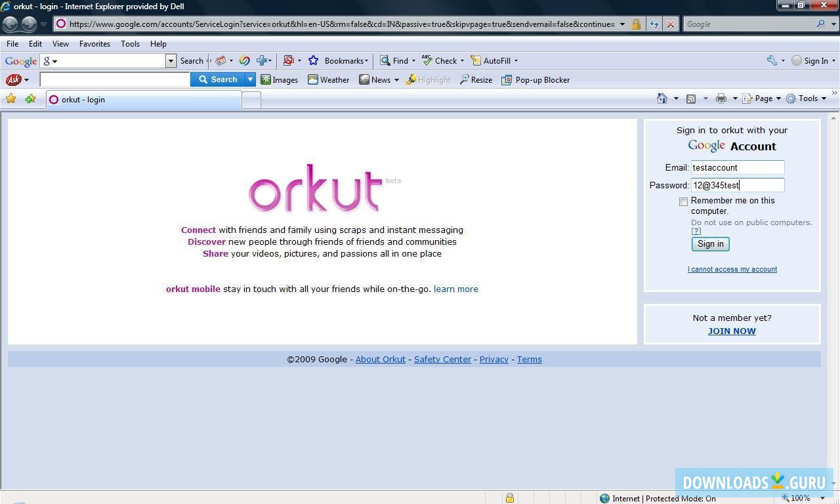
Task: Open the Safety Center link
Action: (442, 359)
